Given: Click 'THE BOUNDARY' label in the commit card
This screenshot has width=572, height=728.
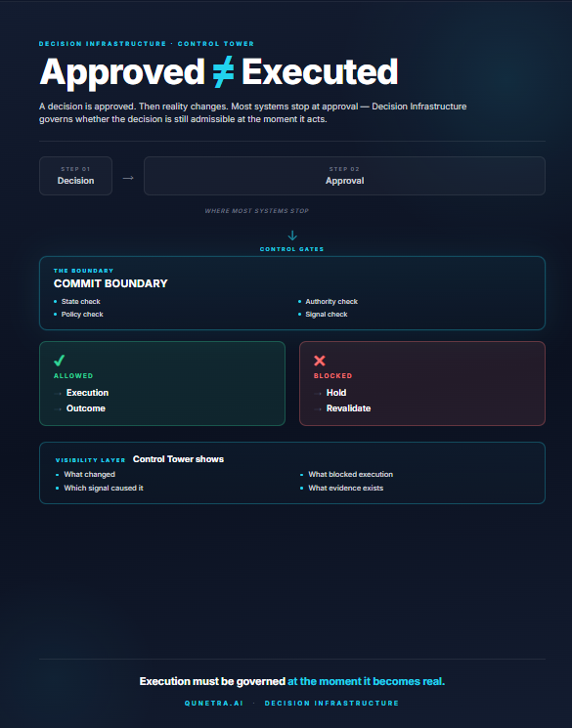Looking at the screenshot, I should click(x=84, y=271).
